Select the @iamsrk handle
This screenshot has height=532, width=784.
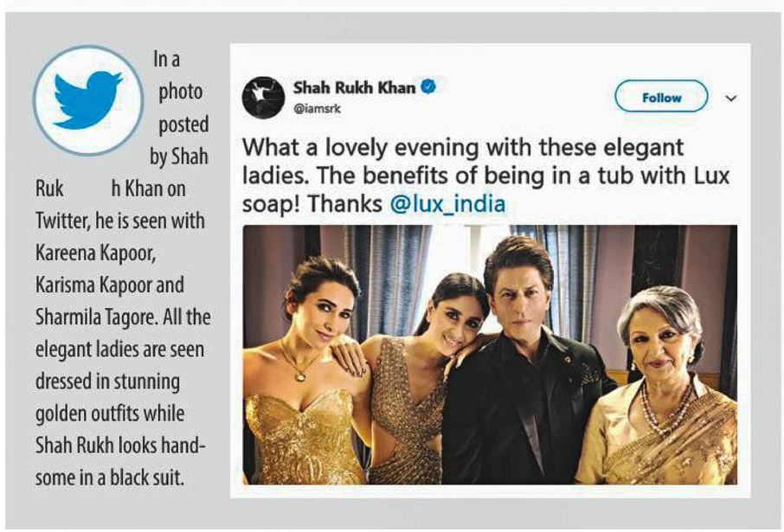click(x=317, y=109)
